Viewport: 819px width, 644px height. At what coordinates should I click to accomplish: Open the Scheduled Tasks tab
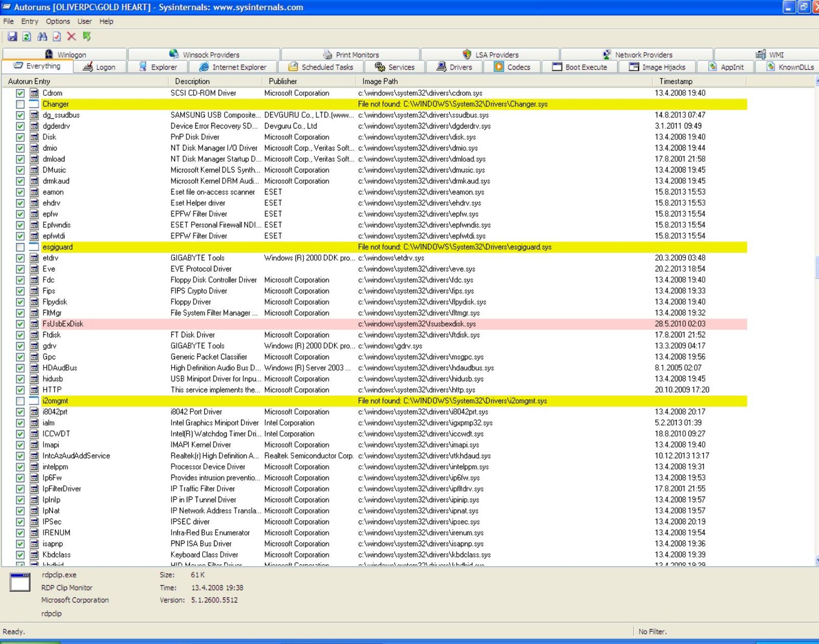(321, 67)
